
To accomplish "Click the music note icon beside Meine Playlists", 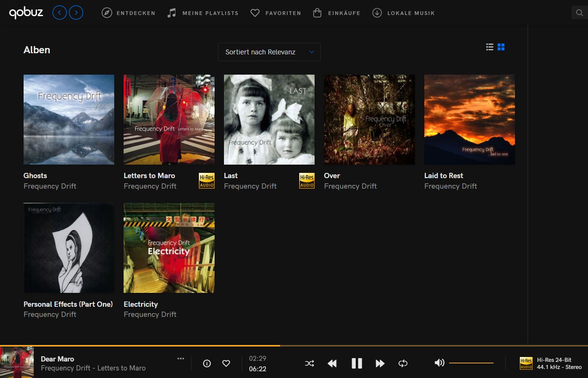I will [x=172, y=13].
